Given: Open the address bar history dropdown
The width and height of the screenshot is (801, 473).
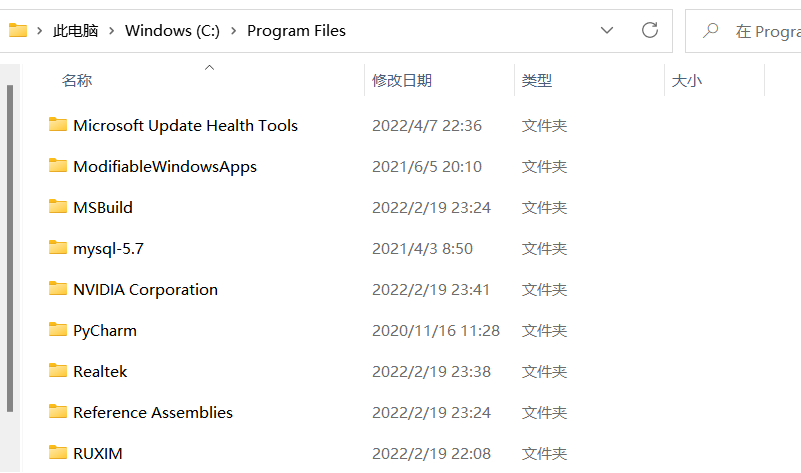Looking at the screenshot, I should [x=607, y=31].
